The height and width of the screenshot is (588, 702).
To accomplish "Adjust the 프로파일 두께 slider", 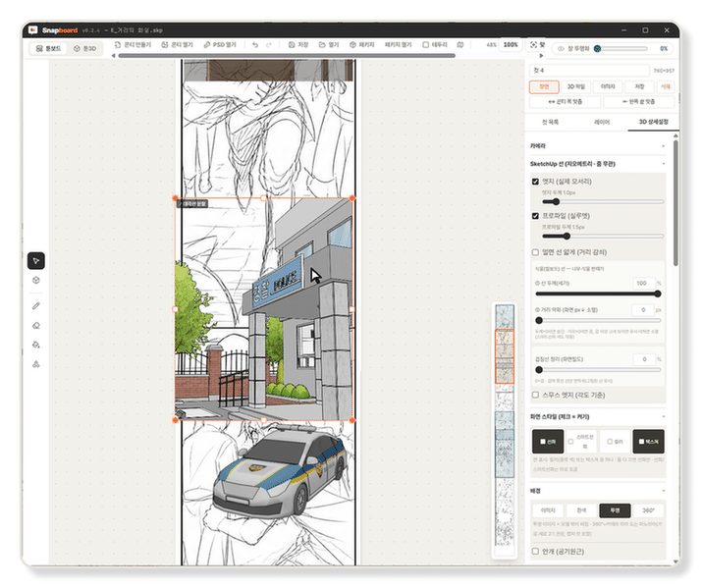I will pyautogui.click(x=603, y=237).
